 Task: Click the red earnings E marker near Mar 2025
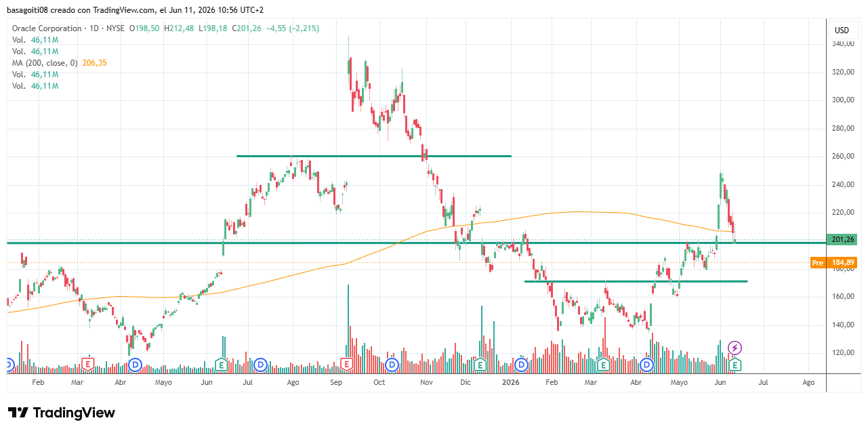[87, 365]
